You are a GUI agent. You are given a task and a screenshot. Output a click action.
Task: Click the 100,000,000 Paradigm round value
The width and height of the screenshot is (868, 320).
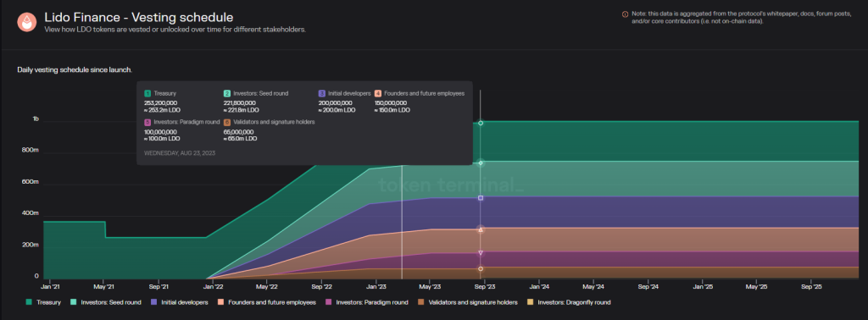coord(160,132)
